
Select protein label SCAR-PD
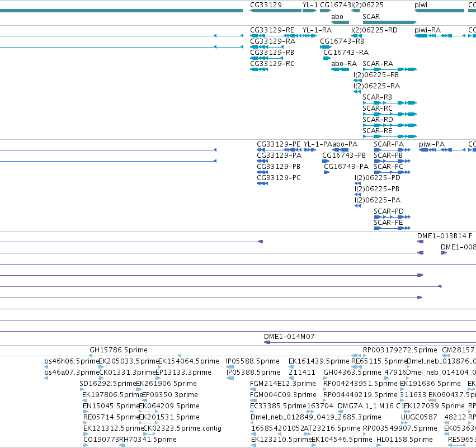coord(389,211)
